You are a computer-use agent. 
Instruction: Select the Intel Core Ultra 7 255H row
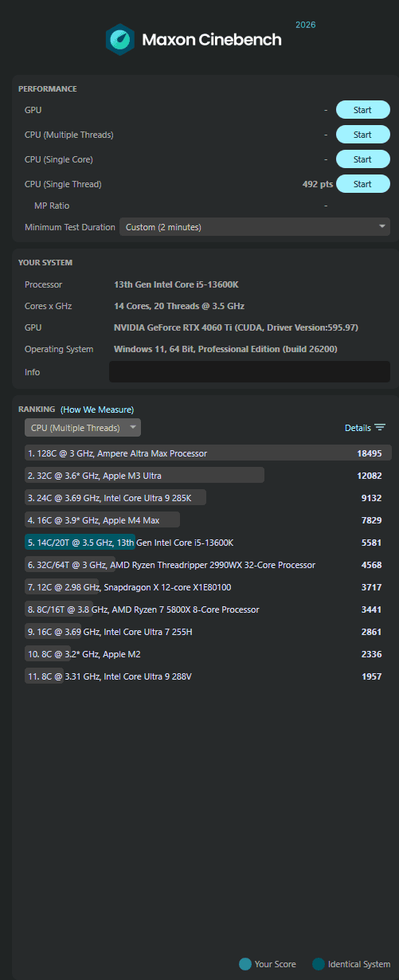click(x=207, y=632)
